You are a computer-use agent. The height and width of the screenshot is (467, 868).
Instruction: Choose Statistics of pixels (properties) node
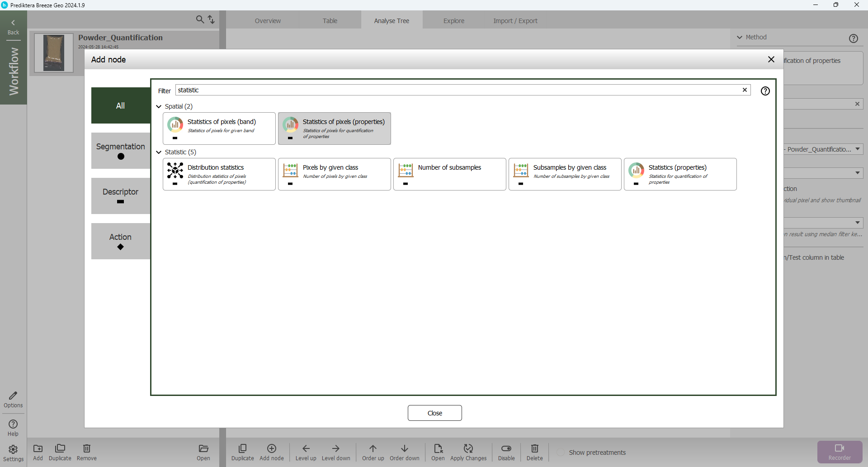pos(334,128)
